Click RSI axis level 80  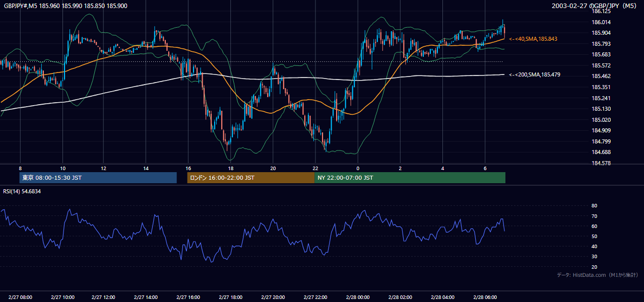[595, 206]
